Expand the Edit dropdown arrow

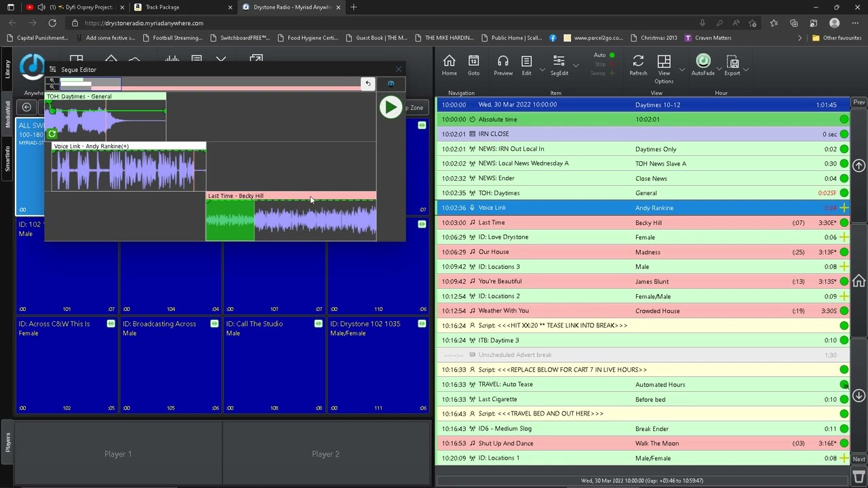(x=542, y=70)
